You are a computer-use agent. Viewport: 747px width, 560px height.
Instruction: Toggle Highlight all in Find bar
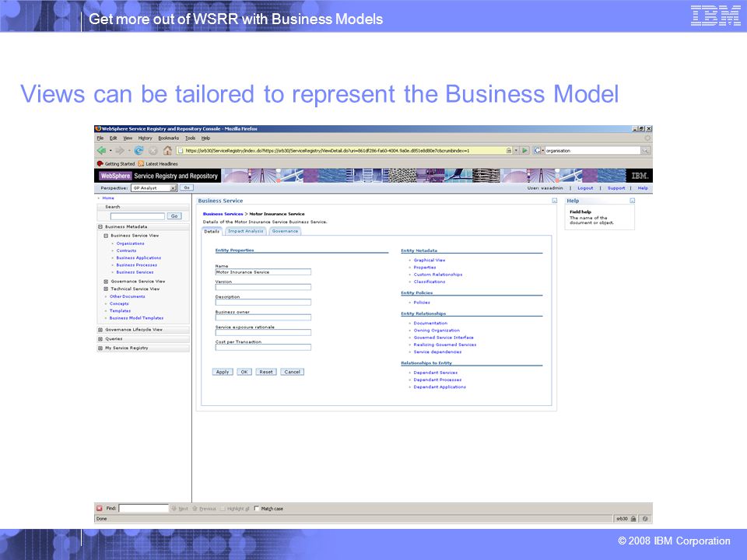(x=235, y=509)
